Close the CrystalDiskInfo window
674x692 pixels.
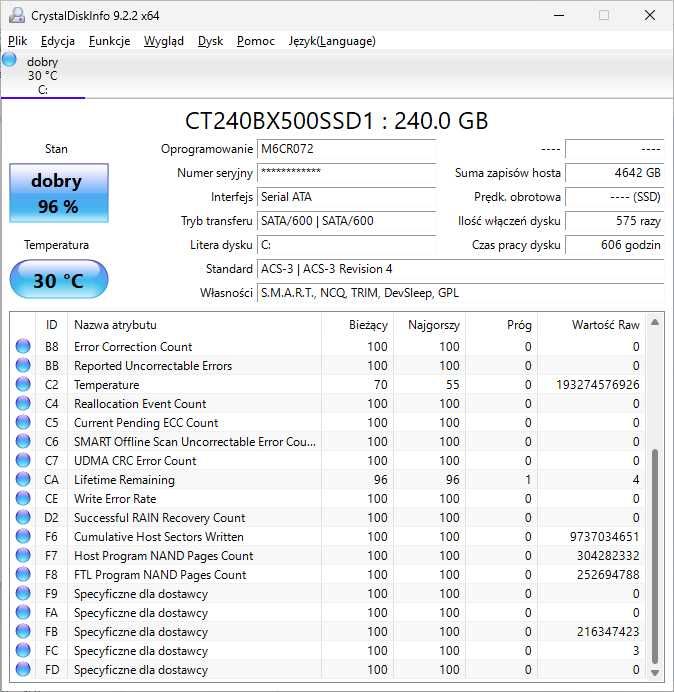pos(650,15)
